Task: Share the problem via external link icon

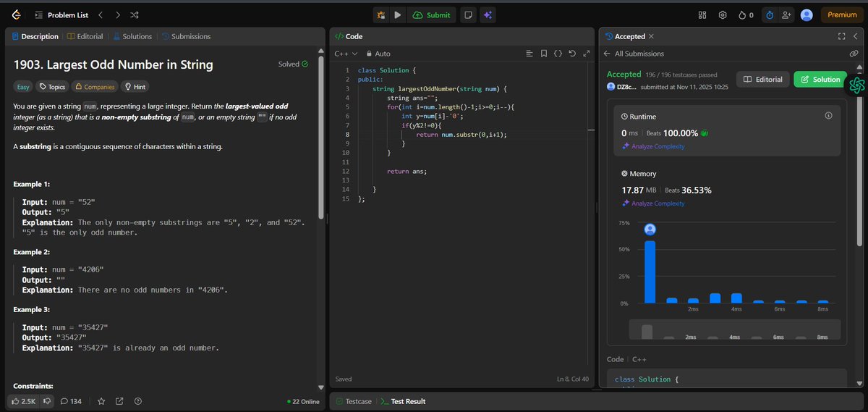Action: (x=119, y=401)
